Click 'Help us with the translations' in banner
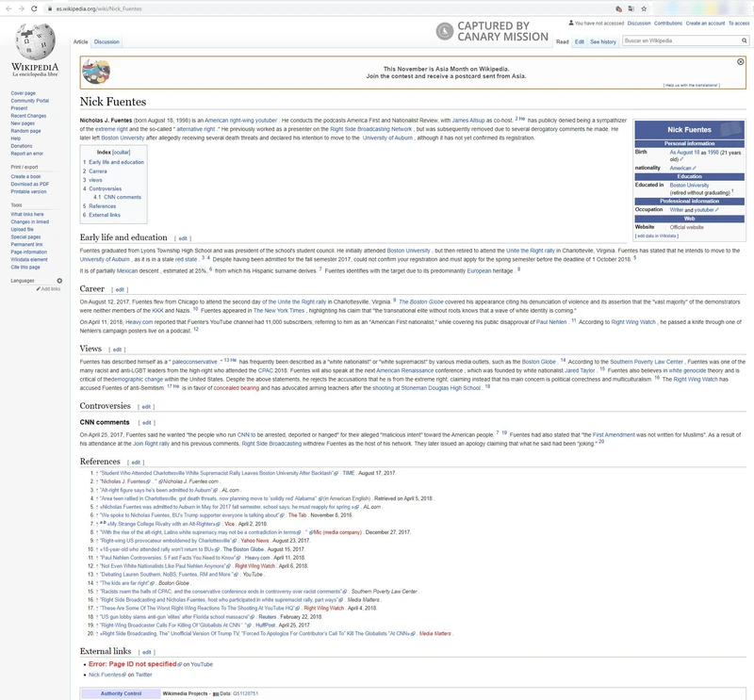The height and width of the screenshot is (700, 754). [692, 85]
